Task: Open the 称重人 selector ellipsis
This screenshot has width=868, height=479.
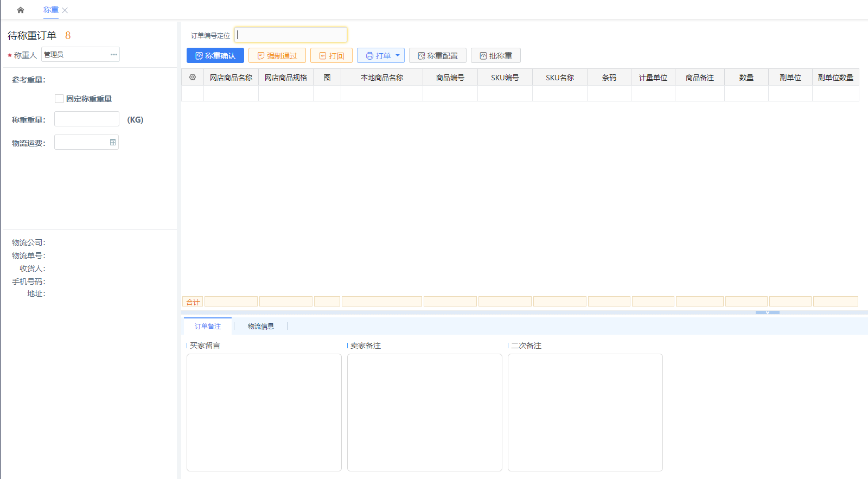Action: point(114,54)
